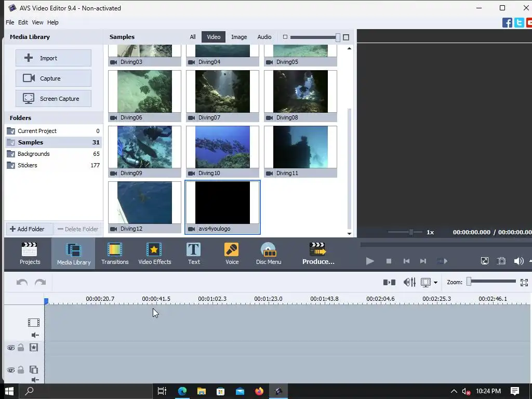This screenshot has height=399, width=532.
Task: Open the AVS Facebook page icon
Action: (507, 23)
